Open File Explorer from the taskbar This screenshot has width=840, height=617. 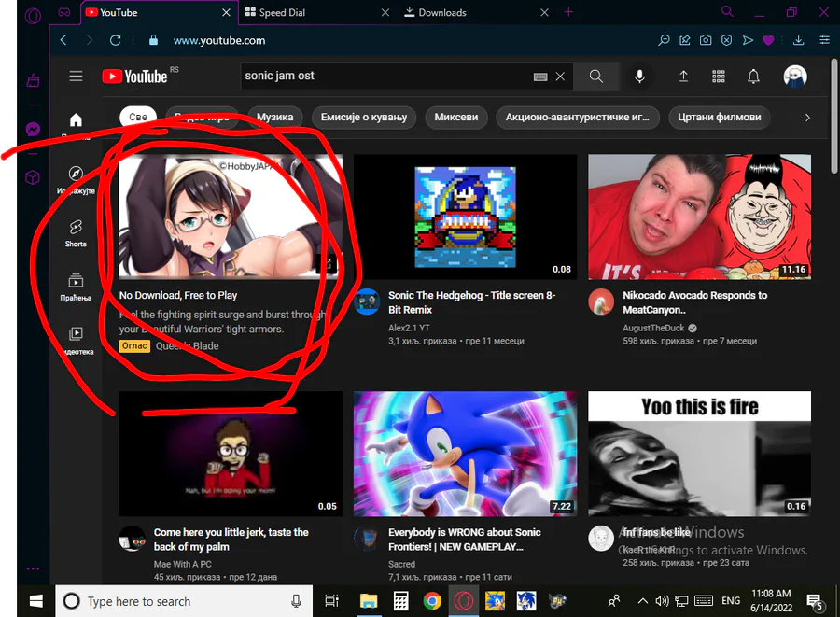(369, 601)
